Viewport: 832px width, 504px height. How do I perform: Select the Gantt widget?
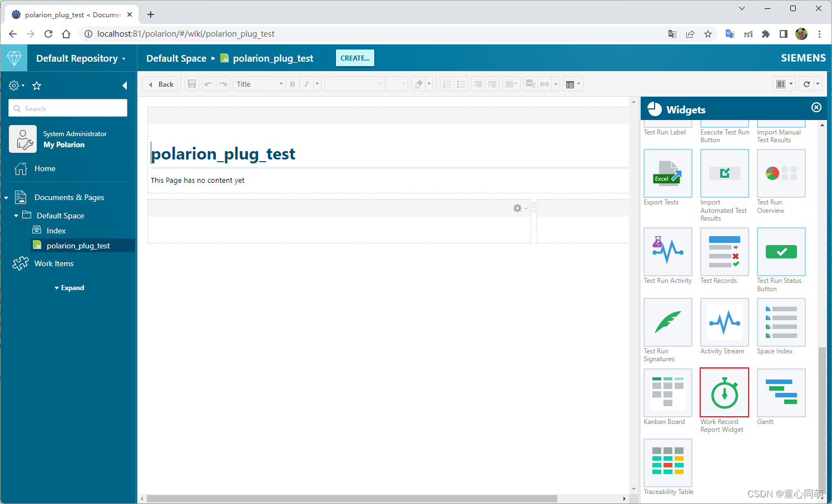click(x=781, y=393)
